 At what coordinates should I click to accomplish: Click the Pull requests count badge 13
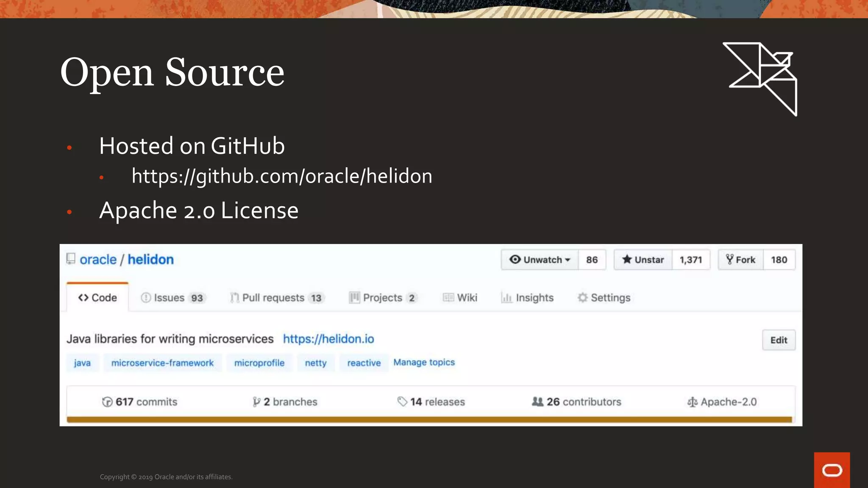pyautogui.click(x=316, y=298)
